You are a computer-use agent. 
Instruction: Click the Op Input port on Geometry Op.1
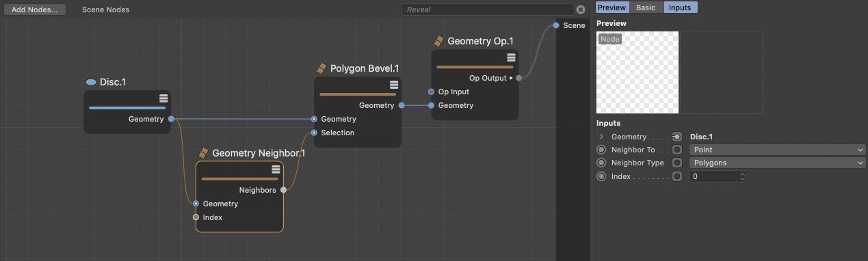(431, 92)
